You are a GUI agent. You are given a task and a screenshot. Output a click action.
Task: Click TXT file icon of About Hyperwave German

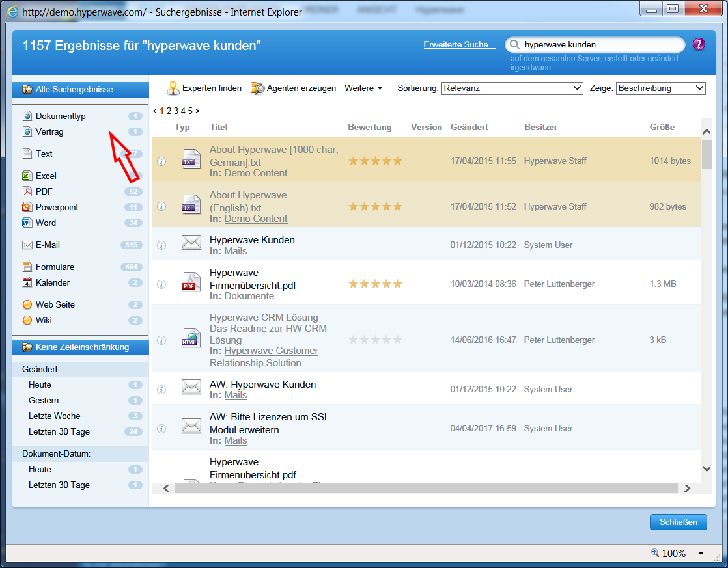(191, 159)
